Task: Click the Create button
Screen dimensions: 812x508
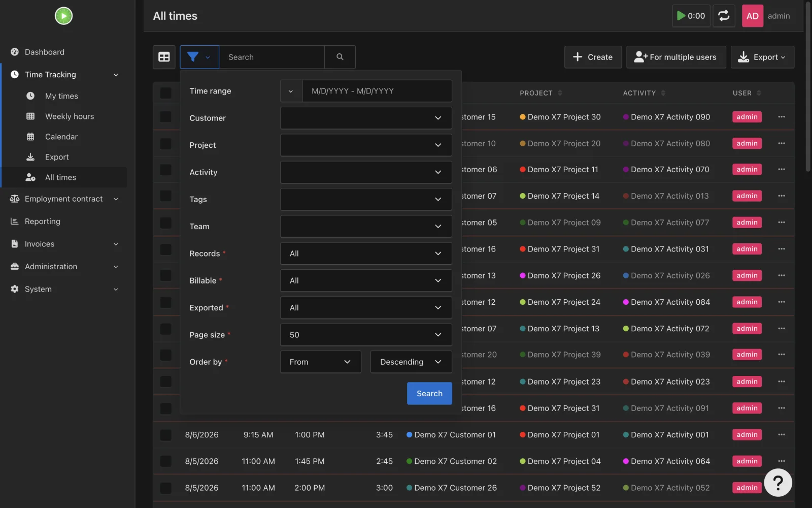Action: pos(593,57)
